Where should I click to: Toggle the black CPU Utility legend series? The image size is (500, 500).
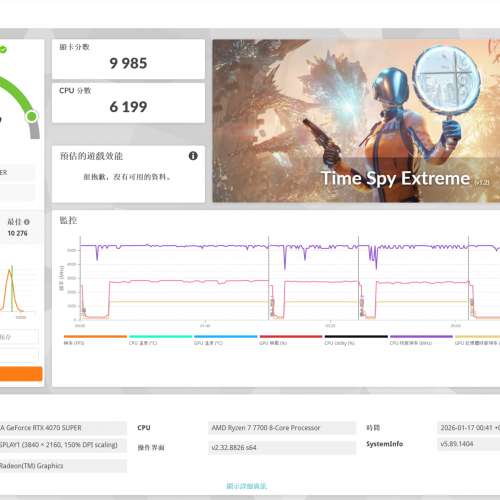(x=356, y=340)
